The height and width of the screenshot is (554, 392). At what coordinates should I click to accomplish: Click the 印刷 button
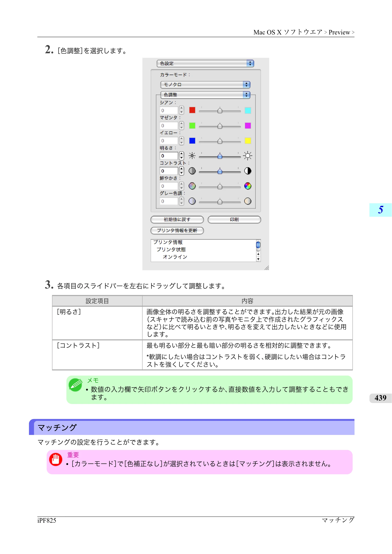234,220
